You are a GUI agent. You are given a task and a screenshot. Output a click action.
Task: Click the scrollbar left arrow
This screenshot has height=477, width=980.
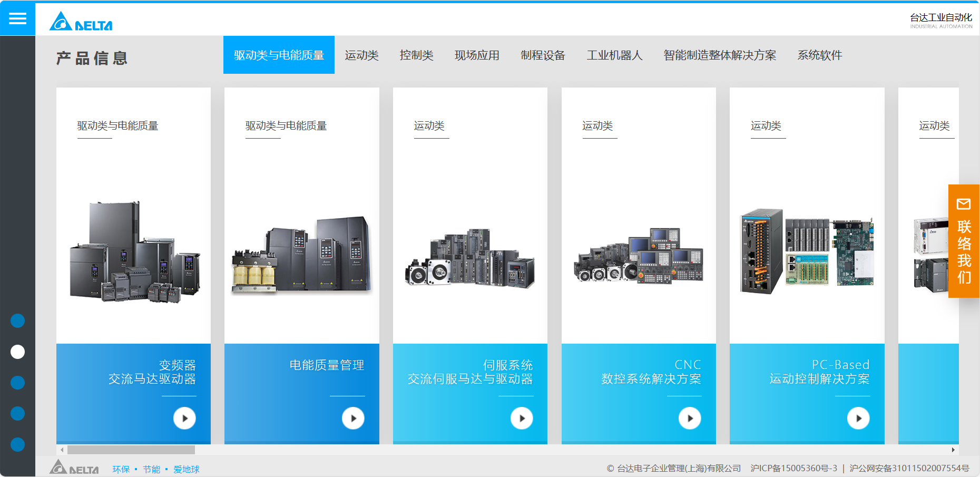tap(62, 450)
